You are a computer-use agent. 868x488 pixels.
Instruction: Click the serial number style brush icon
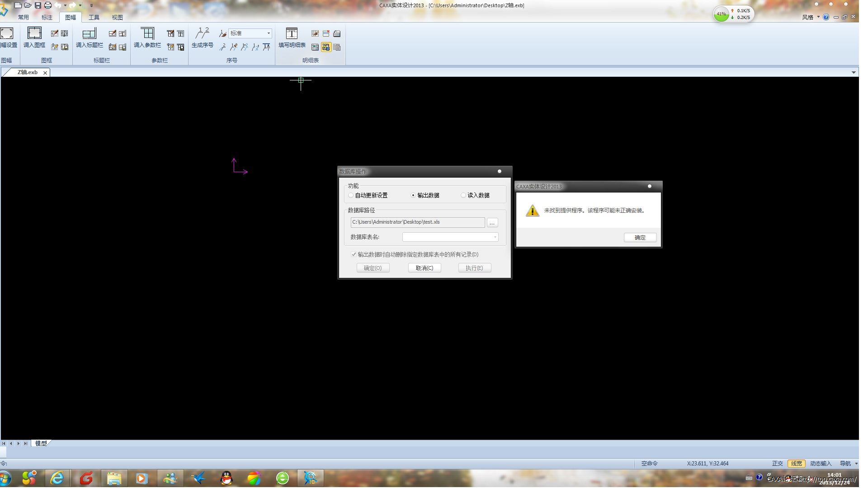tap(223, 33)
